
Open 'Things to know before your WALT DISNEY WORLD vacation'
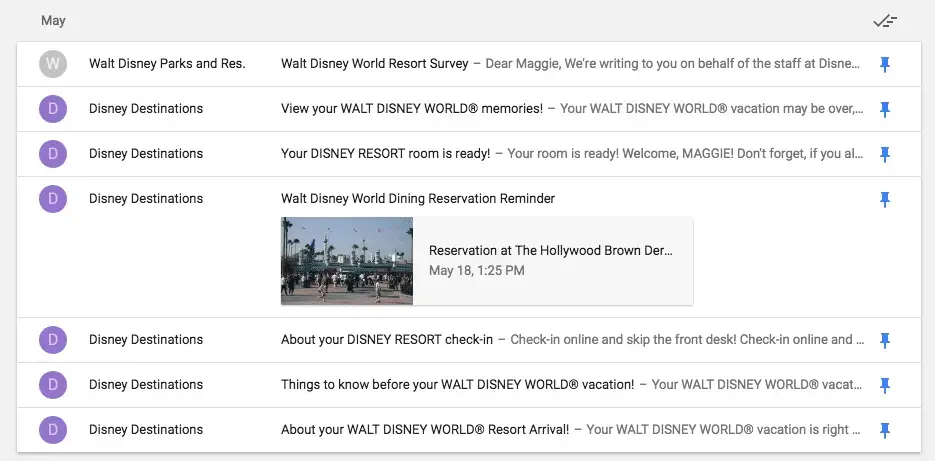(x=457, y=385)
